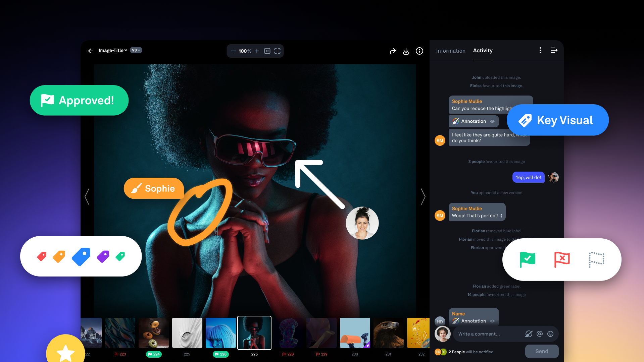Open the Image-Title dropdown
The width and height of the screenshot is (644, 362).
113,50
